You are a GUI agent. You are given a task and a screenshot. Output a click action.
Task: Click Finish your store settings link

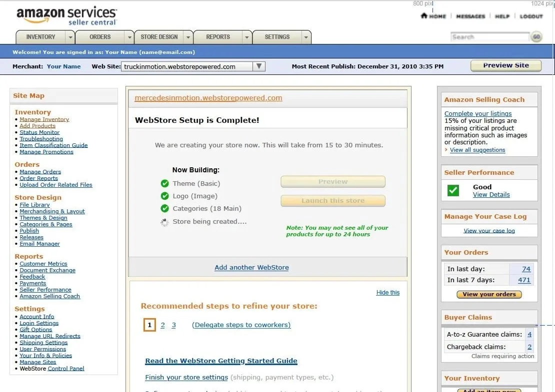point(186,378)
